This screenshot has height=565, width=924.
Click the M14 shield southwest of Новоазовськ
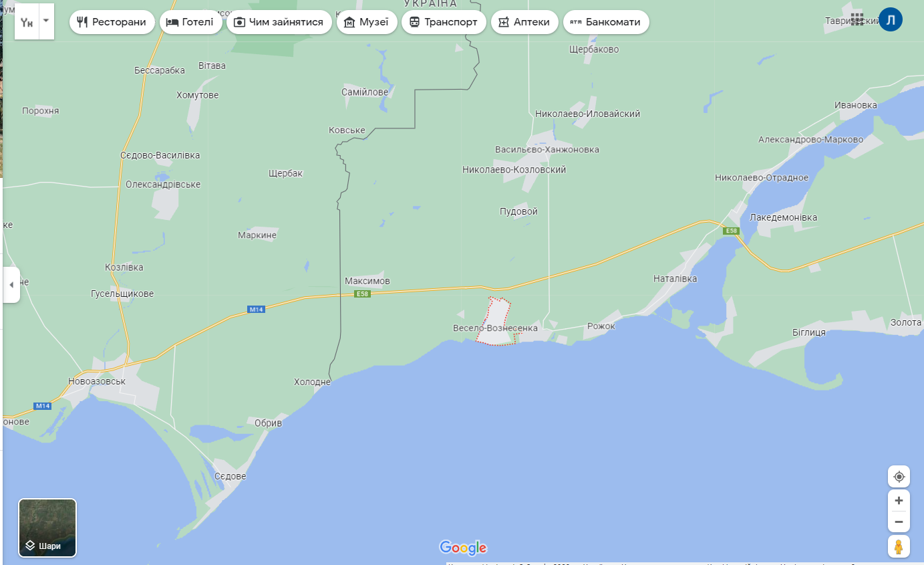tap(43, 406)
